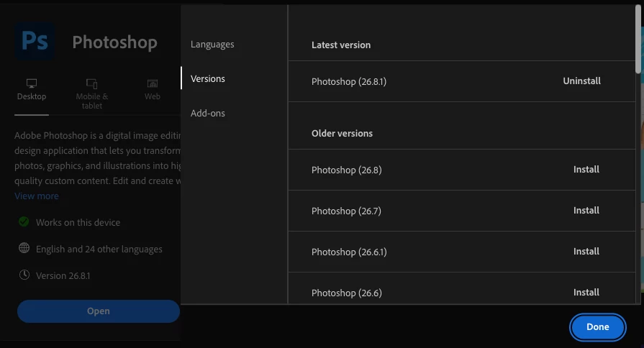The width and height of the screenshot is (644, 348).
Task: Click the green Works on this device checkmark
Action: (24, 221)
